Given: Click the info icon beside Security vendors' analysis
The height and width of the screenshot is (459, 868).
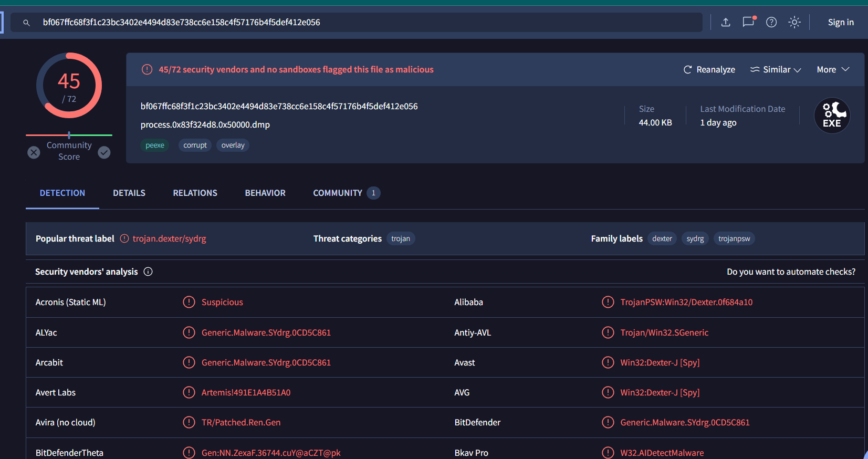Looking at the screenshot, I should pos(148,272).
